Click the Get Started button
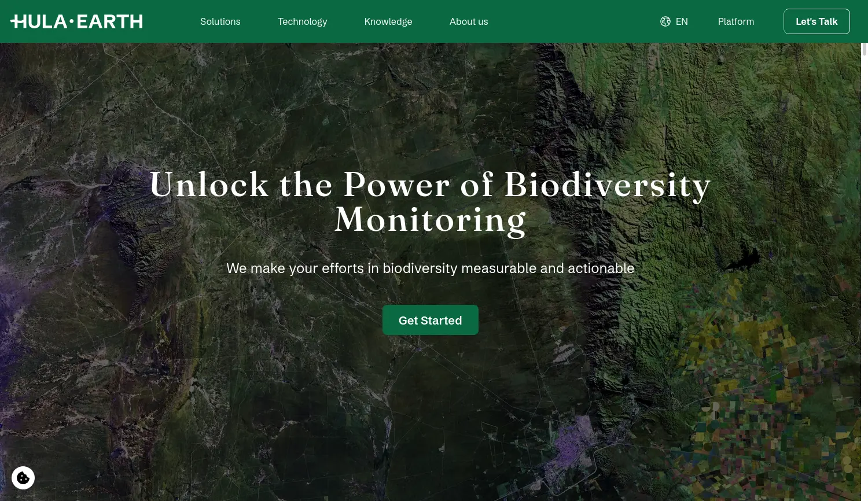 430,320
